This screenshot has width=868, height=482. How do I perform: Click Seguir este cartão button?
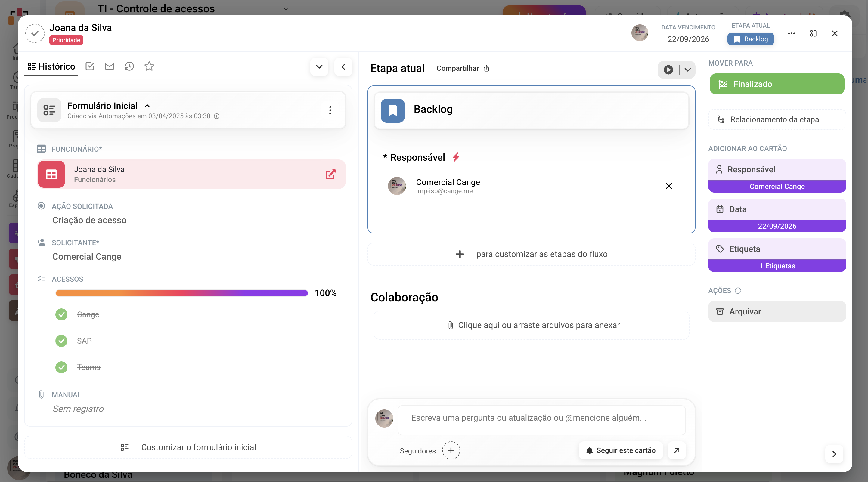[621, 450]
